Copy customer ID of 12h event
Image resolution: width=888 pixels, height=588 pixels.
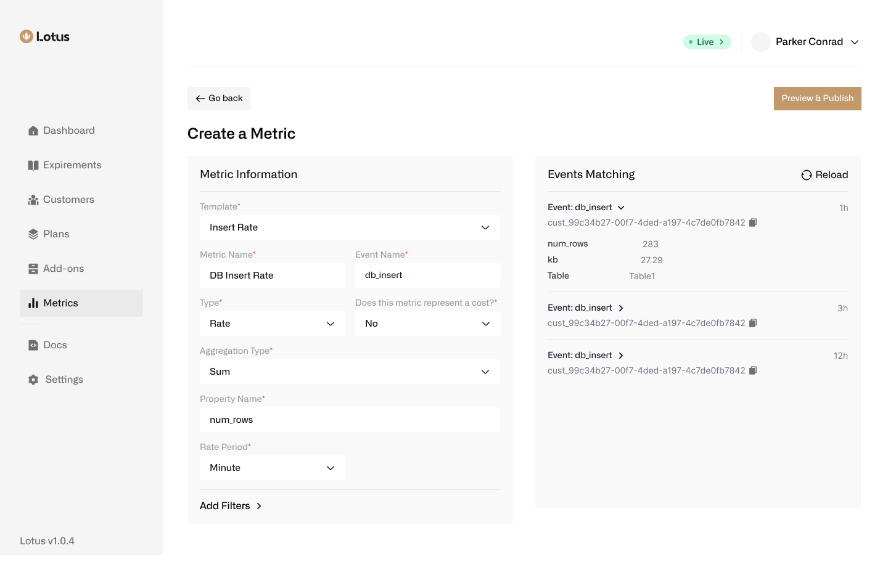[x=753, y=370]
